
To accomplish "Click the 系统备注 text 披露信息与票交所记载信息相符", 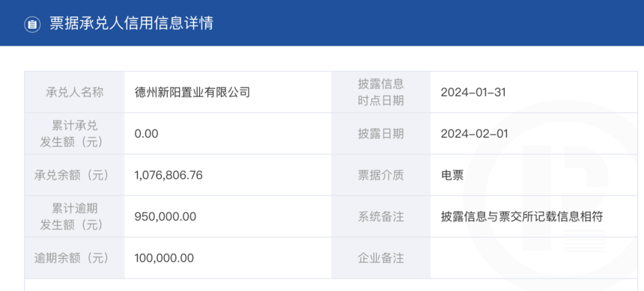I will tap(522, 217).
